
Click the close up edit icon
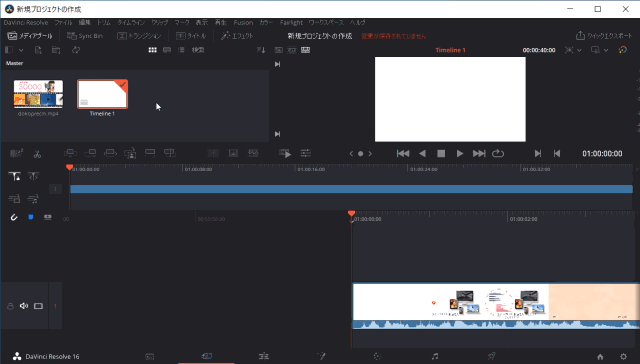tap(130, 153)
